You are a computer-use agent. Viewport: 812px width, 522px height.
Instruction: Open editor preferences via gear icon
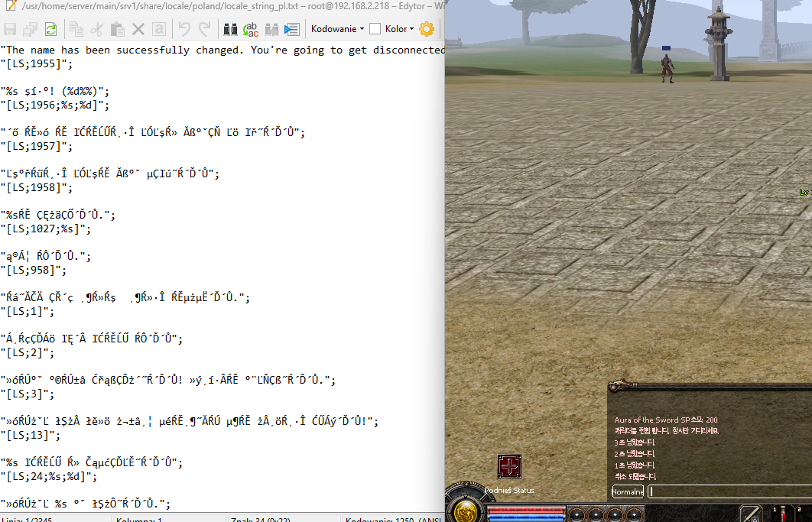pos(427,28)
